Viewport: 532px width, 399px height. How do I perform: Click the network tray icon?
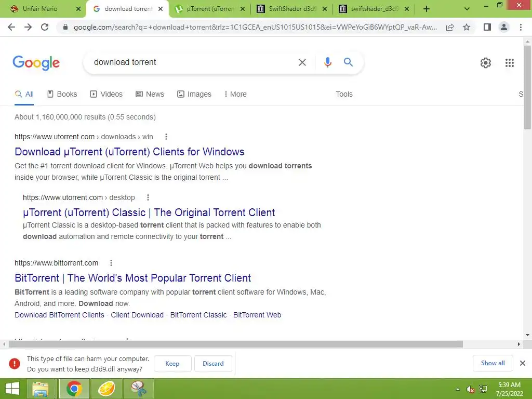click(x=483, y=389)
